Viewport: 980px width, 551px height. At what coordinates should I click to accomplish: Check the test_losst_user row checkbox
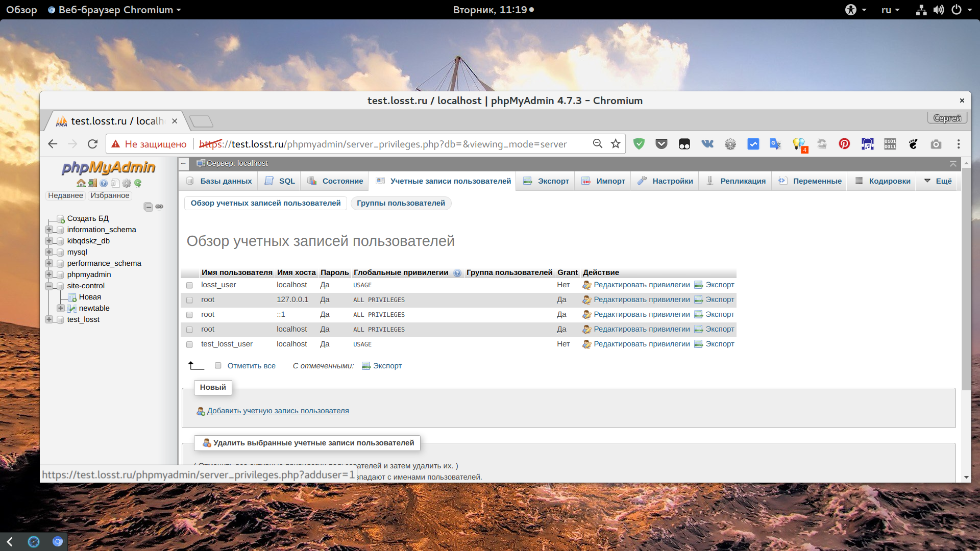pos(189,345)
